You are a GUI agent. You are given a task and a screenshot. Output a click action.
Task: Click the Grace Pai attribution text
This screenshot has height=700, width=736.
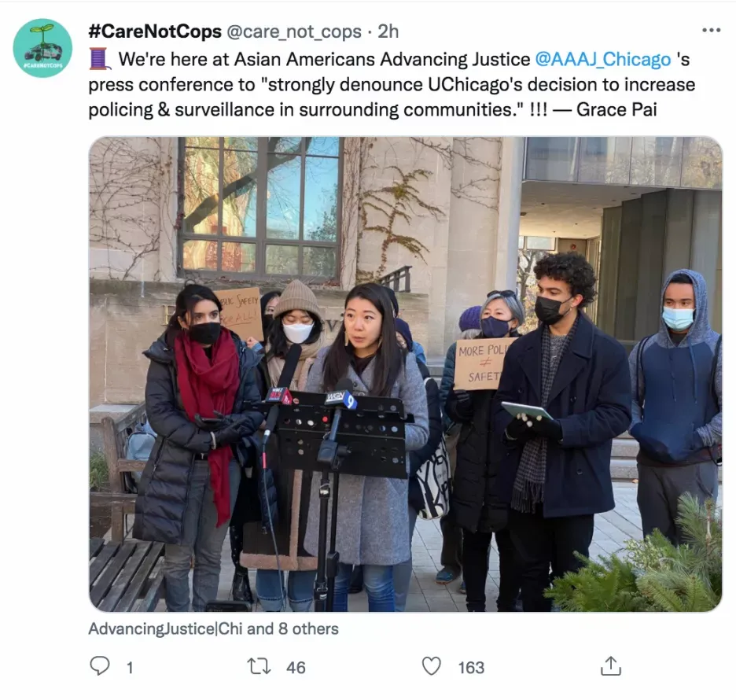pos(616,110)
